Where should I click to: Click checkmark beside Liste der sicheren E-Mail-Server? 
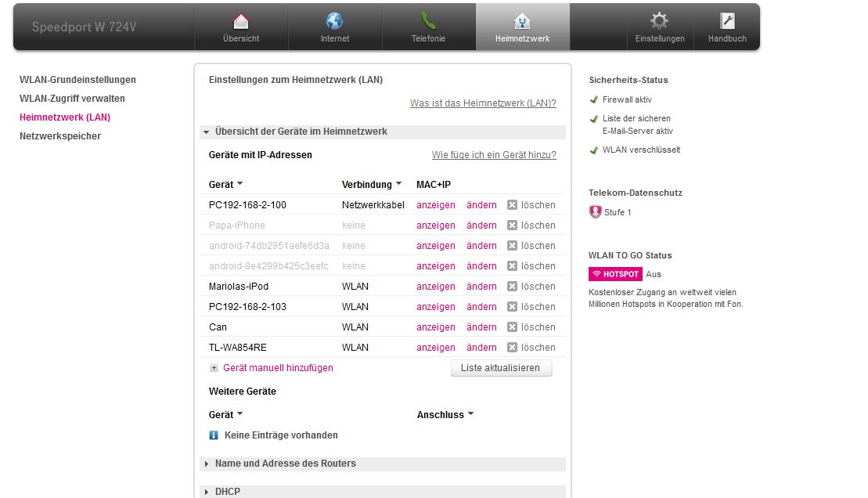[594, 118]
